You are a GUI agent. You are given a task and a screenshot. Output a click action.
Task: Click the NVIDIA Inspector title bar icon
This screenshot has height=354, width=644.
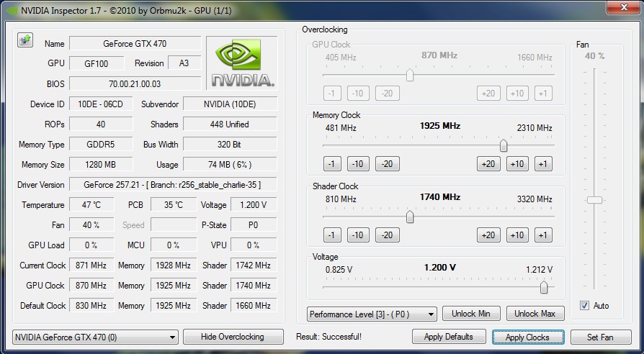click(11, 11)
